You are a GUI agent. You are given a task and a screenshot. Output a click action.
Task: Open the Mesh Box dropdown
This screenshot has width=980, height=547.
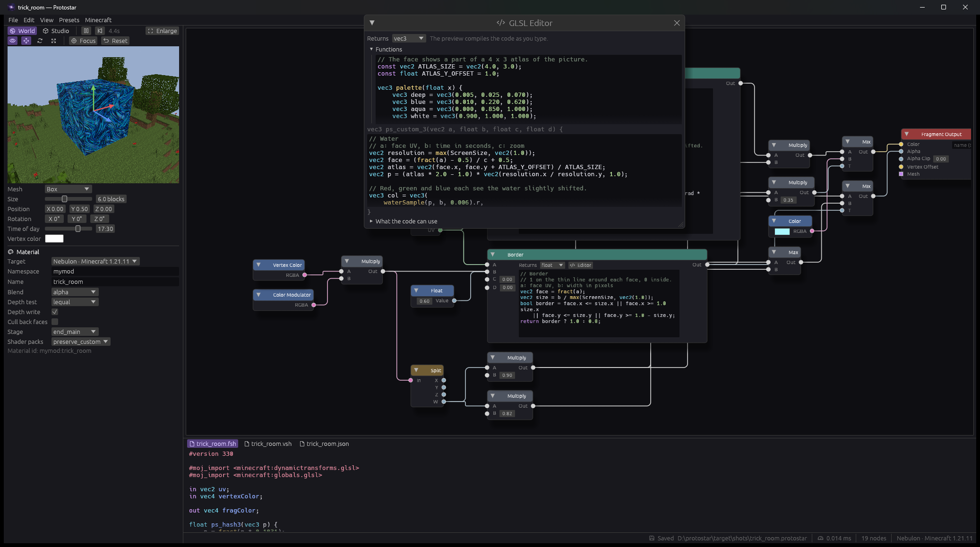[68, 189]
